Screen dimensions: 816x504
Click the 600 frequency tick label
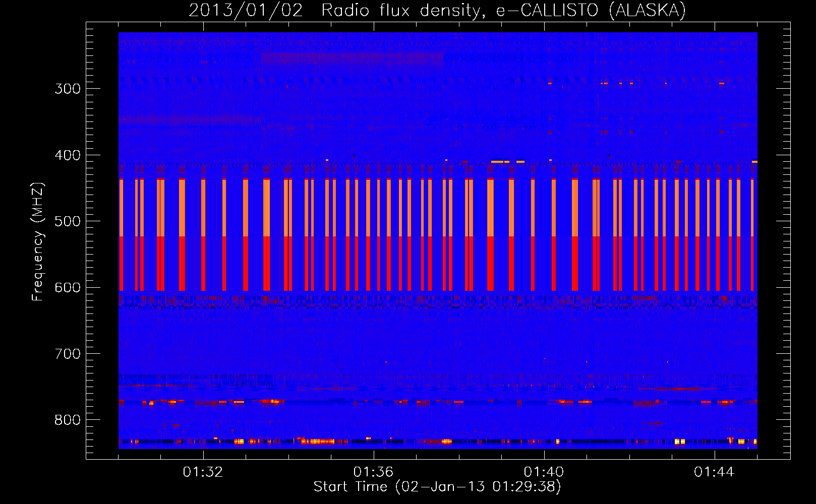point(68,288)
